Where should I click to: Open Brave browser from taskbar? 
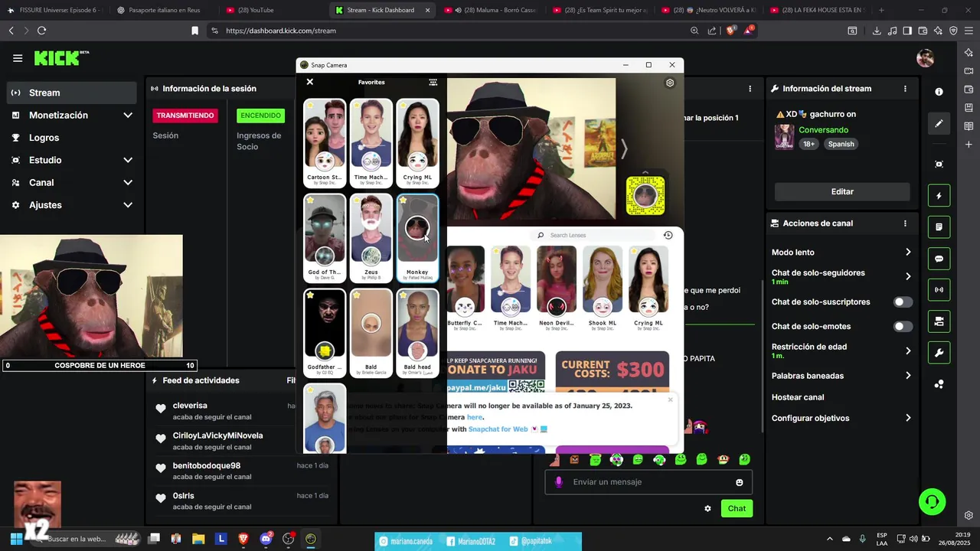pyautogui.click(x=244, y=539)
